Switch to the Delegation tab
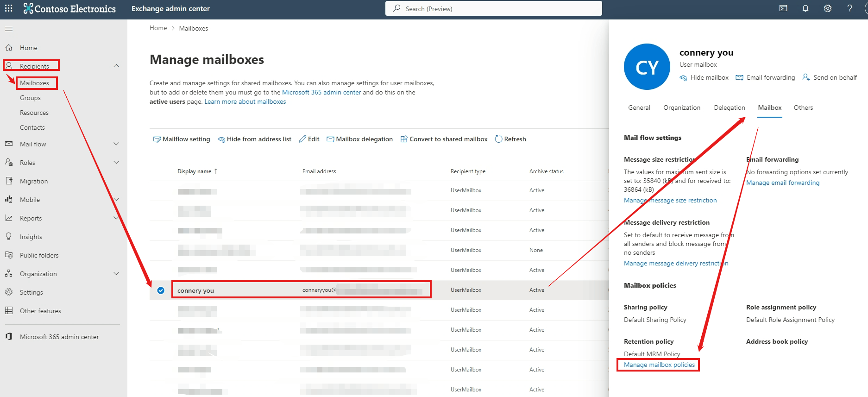Viewport: 868px width, 397px height. [x=730, y=107]
